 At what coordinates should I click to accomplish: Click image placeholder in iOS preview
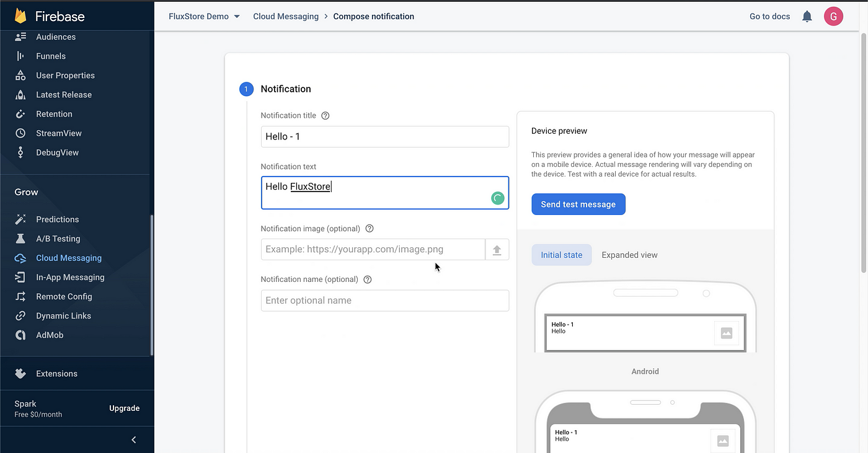coord(723,441)
